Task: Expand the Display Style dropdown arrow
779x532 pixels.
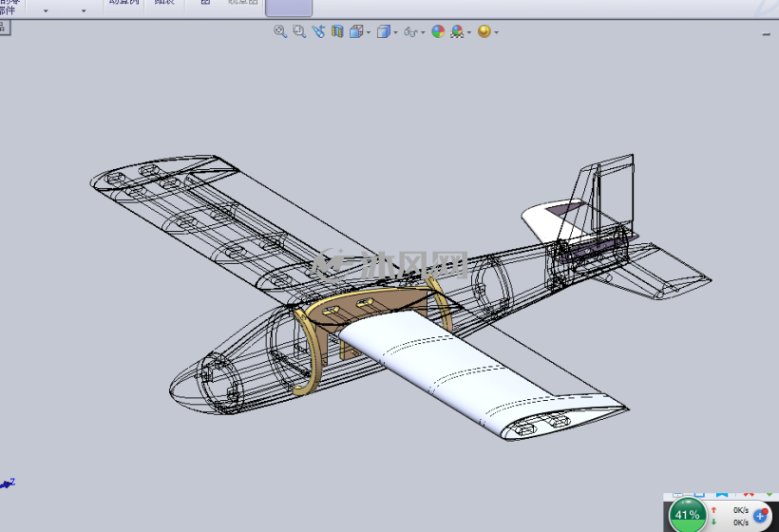Action: [x=395, y=32]
